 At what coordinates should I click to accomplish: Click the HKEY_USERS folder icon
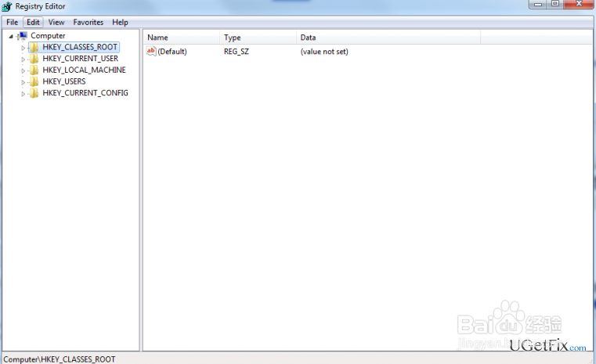34,81
